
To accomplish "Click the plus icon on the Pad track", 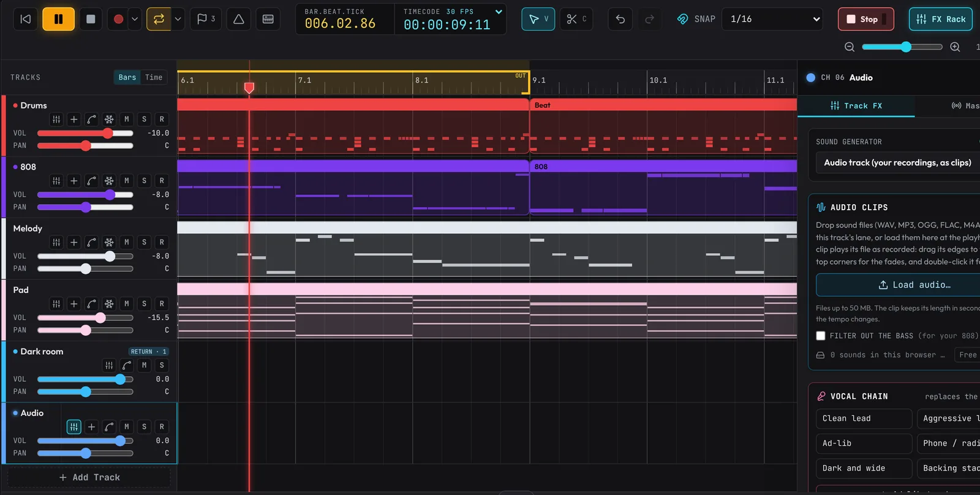I will [73, 304].
